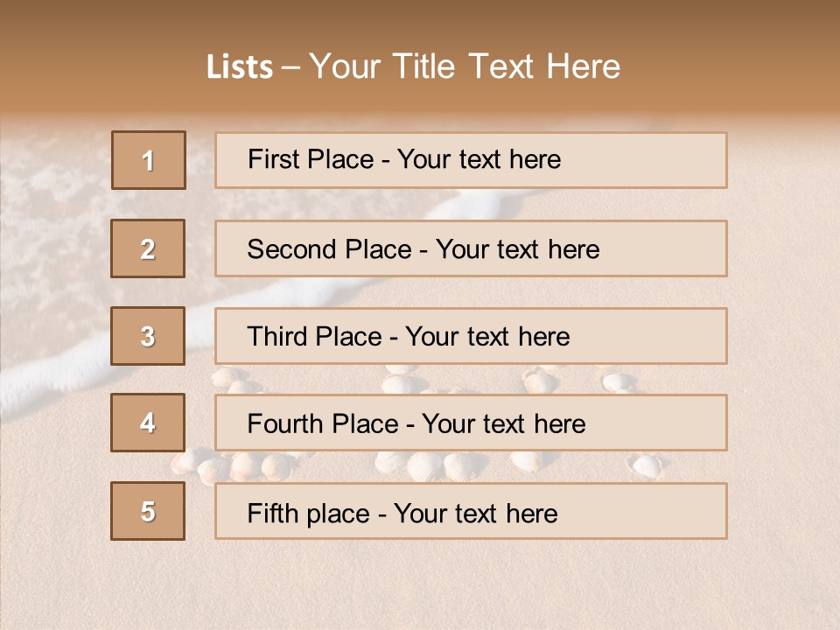Click the text First Place - Your text here
This screenshot has width=840, height=630.
point(404,159)
